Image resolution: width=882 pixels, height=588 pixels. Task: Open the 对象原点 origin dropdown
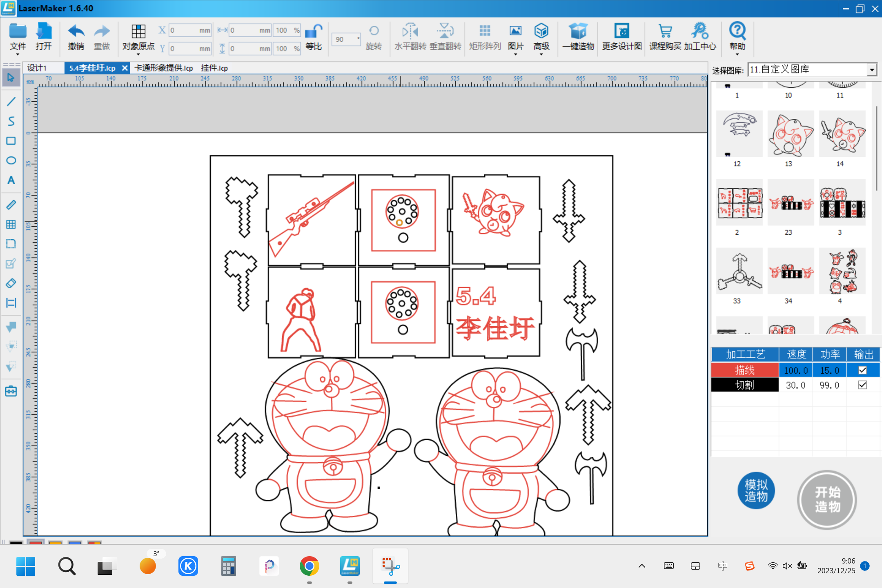(x=138, y=54)
